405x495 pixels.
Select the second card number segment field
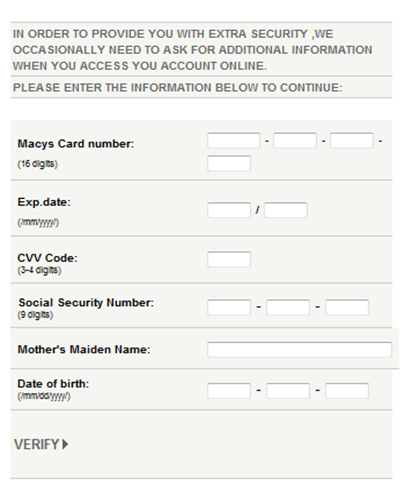pyautogui.click(x=295, y=140)
